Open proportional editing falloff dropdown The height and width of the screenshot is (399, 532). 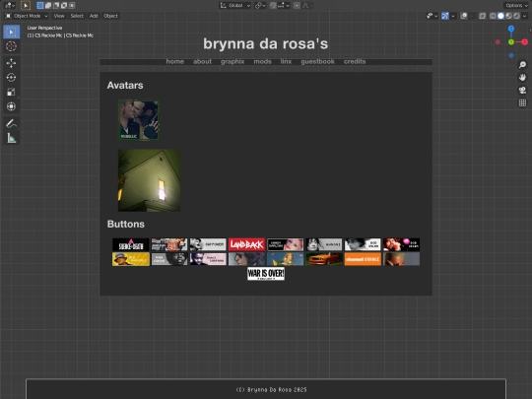pos(307,6)
